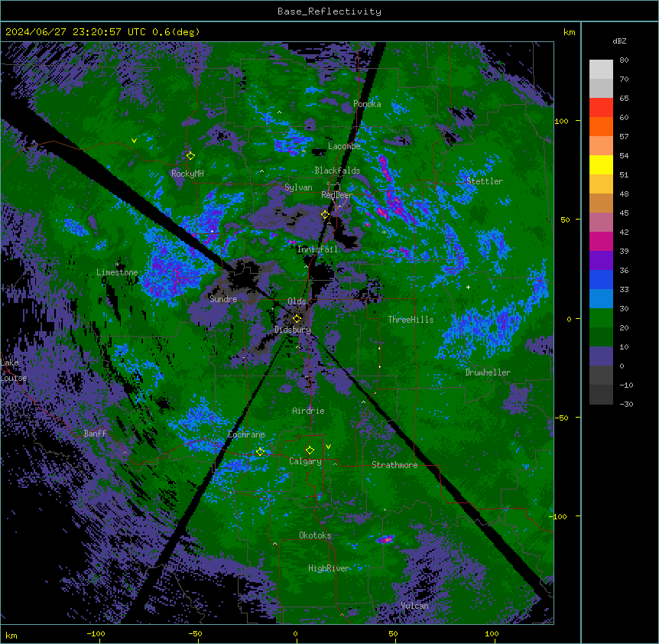Viewport: 659px width, 644px height.
Task: Select the yellow diamond marker above Calgary label
Action: 310,450
